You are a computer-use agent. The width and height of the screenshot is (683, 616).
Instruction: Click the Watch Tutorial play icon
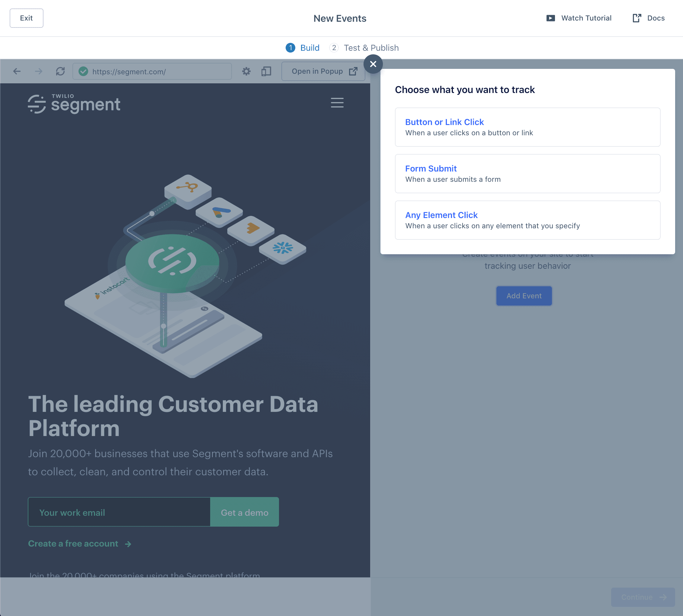(x=551, y=18)
